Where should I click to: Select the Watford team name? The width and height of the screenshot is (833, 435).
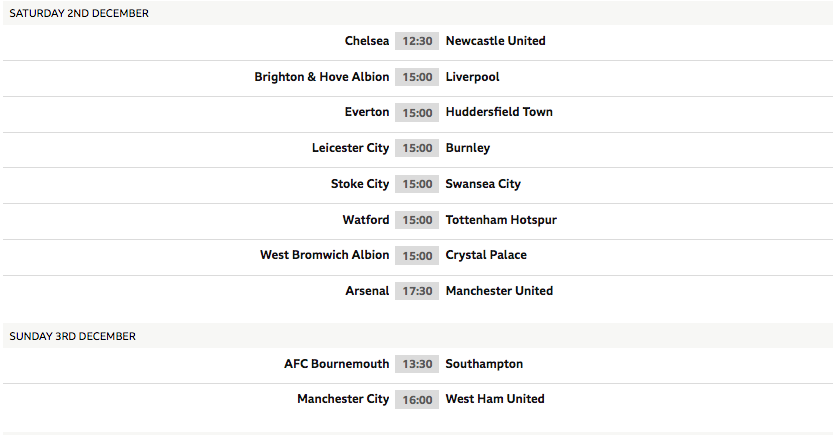tap(366, 220)
